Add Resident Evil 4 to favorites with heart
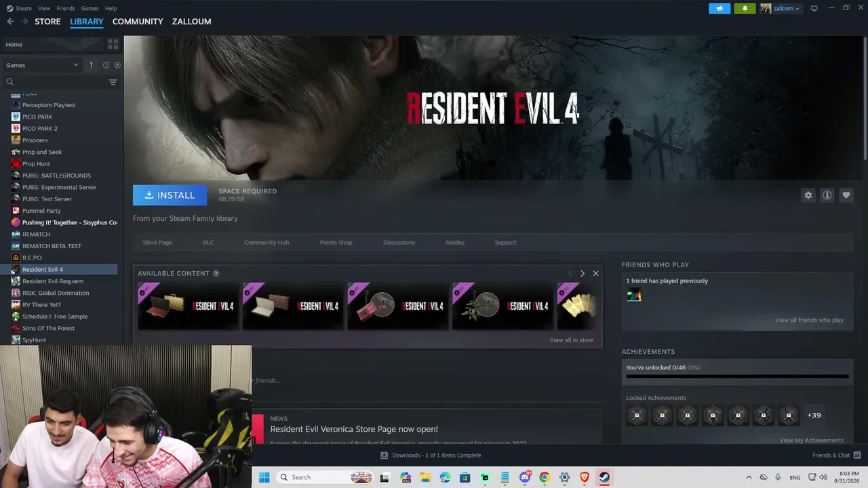 coord(846,195)
